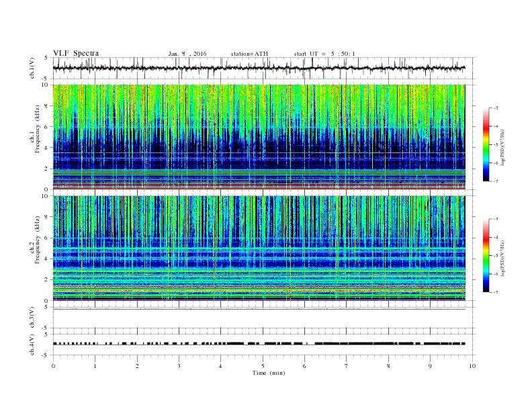Click the lower colorbar "-5" tick label
The height and width of the screenshot is (411, 532).
(x=496, y=256)
